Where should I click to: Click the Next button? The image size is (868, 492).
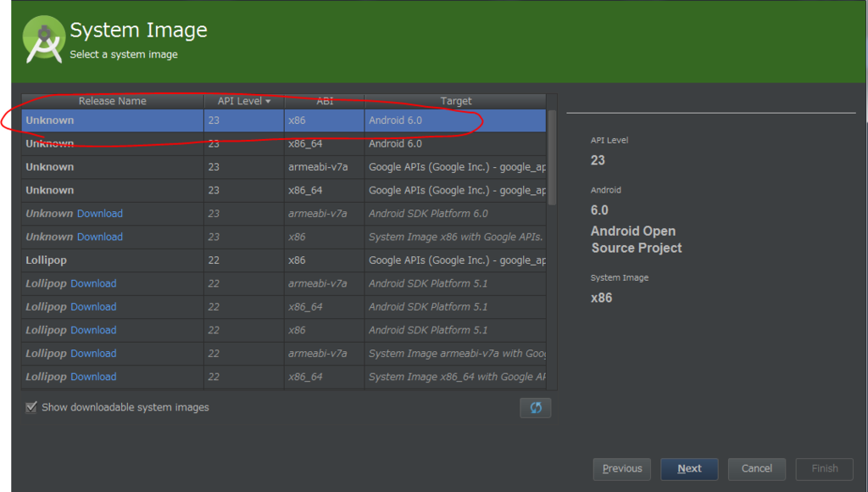tap(689, 469)
